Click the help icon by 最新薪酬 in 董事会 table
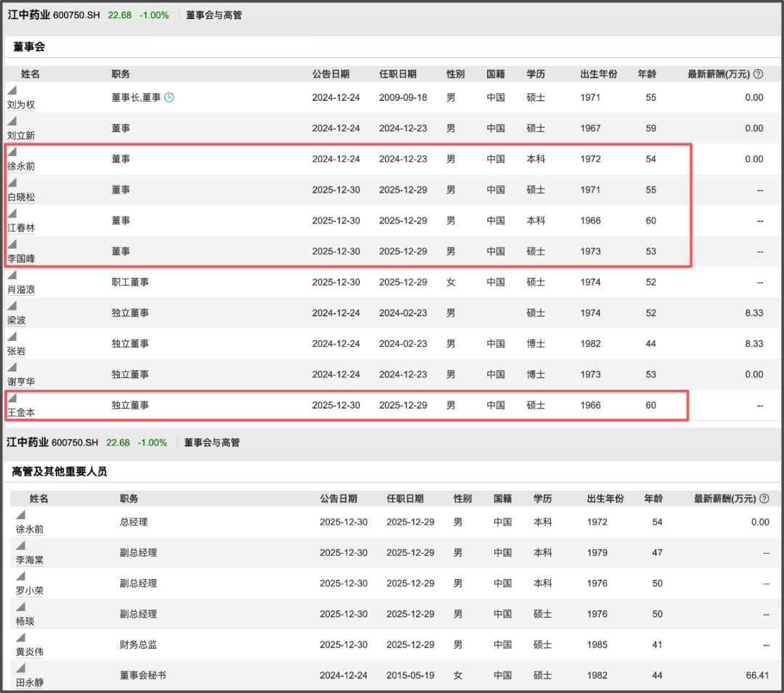Viewport: 784px width, 693px height. (758, 74)
